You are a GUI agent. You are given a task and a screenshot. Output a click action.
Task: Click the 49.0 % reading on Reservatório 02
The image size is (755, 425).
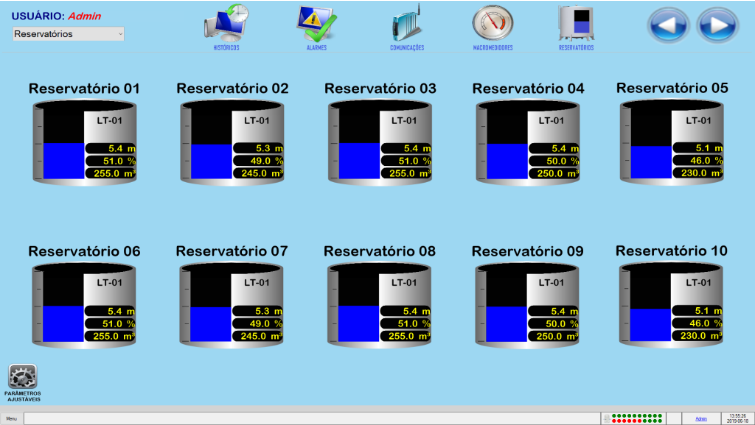tap(262, 160)
